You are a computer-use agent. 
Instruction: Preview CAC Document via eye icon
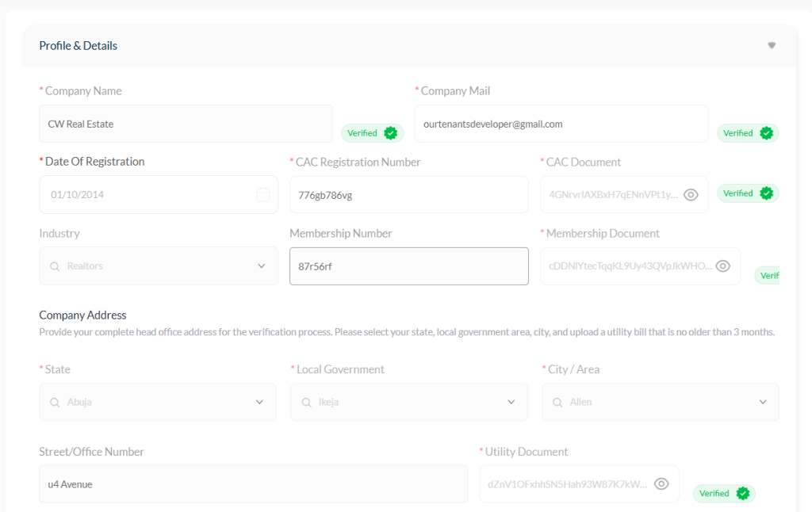point(691,195)
